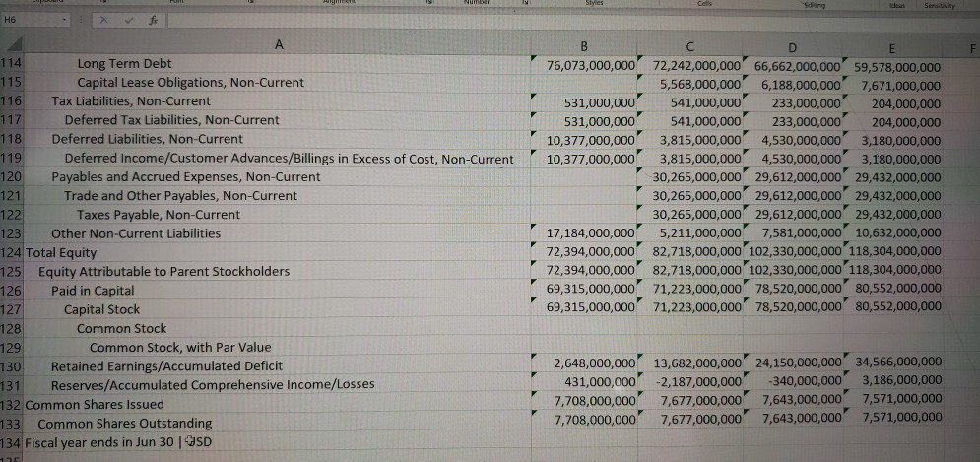This screenshot has height=462, width=980.
Task: Click the Select All corner triangle
Action: (13, 45)
